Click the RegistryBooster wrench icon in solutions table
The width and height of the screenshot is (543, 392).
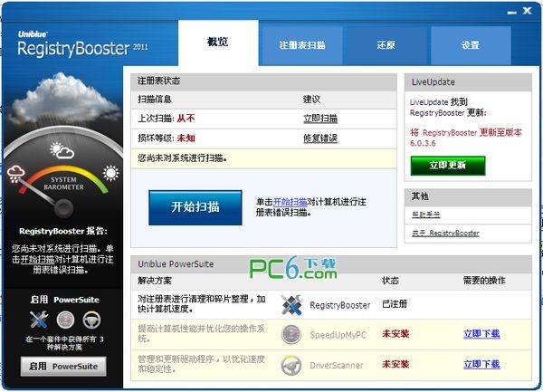(x=291, y=305)
